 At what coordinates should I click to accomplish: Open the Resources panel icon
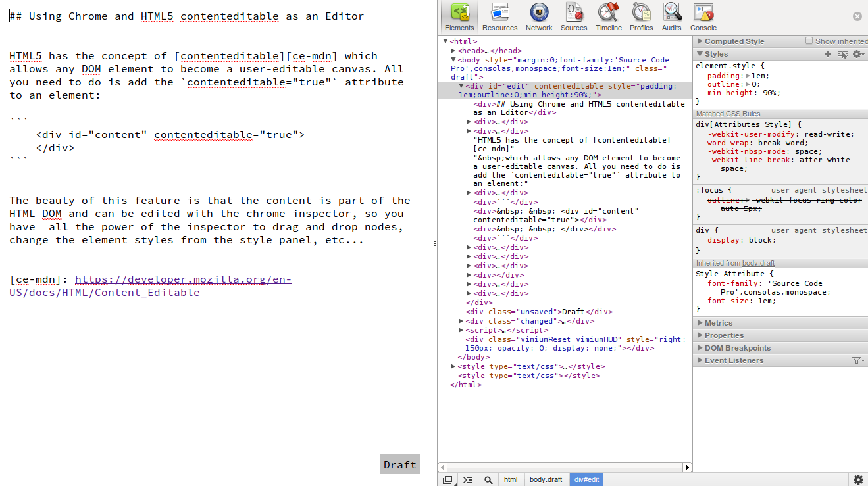(x=500, y=17)
